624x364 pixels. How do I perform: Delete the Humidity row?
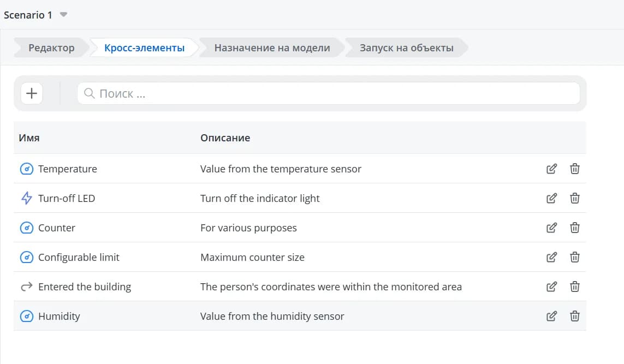coord(575,316)
